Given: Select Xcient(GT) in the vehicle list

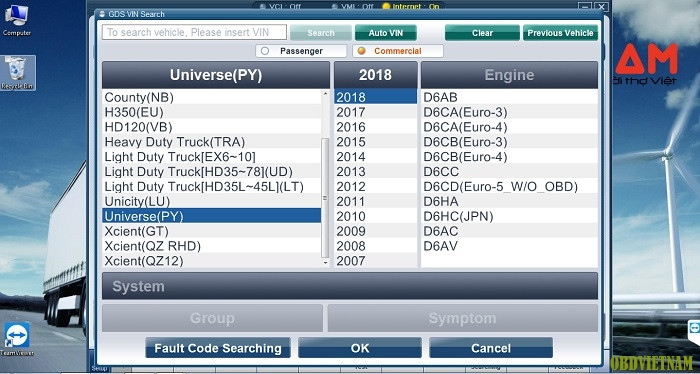Looking at the screenshot, I should (212, 231).
